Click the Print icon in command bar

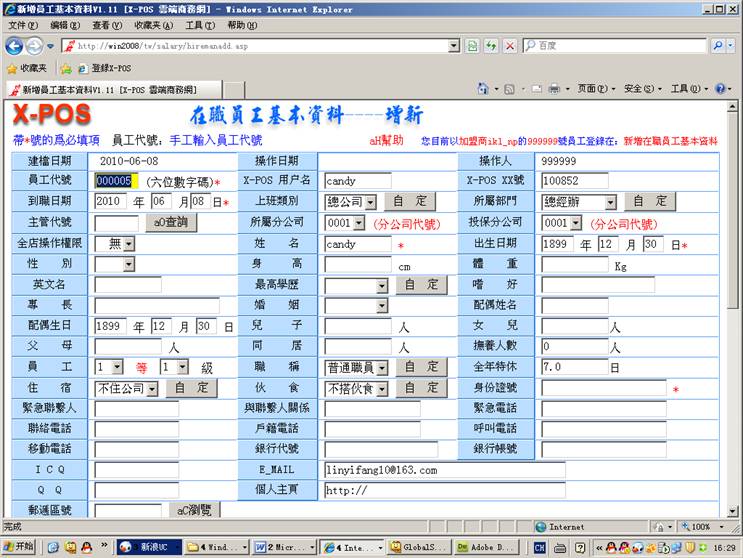[556, 89]
